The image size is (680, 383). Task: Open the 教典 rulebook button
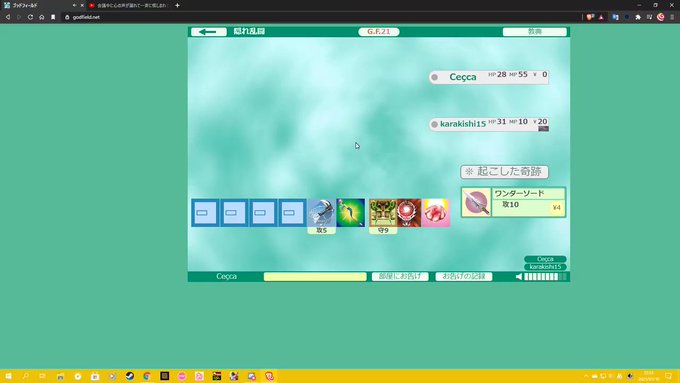(534, 32)
